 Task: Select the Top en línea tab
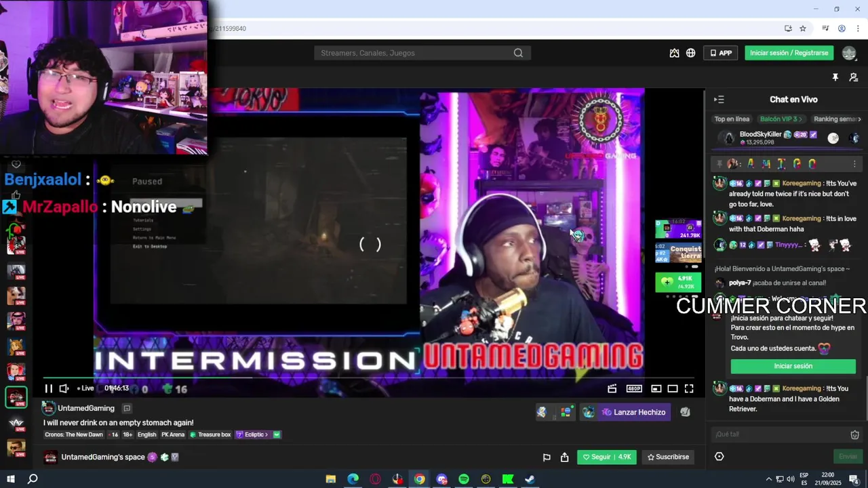(732, 119)
